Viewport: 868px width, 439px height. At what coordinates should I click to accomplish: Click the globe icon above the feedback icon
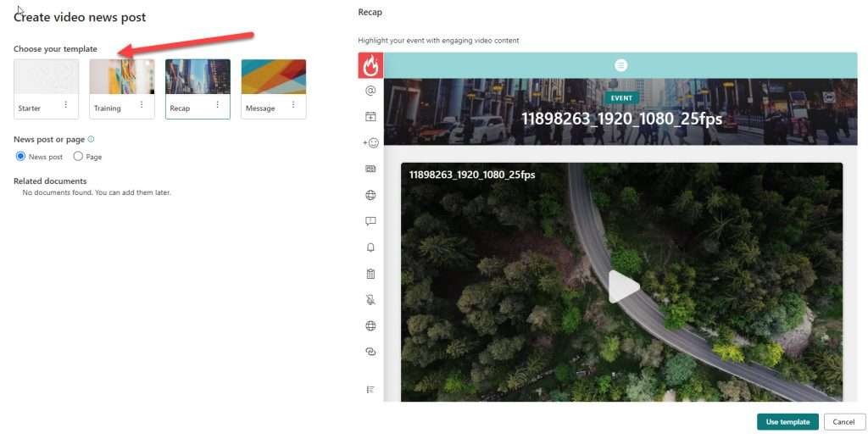point(371,195)
